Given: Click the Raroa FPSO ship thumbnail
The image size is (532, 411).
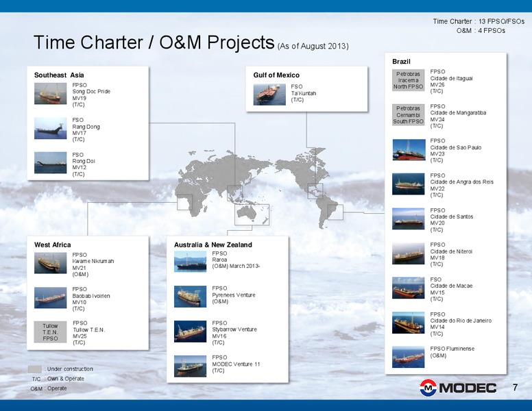Looking at the screenshot, I should [x=190, y=262].
